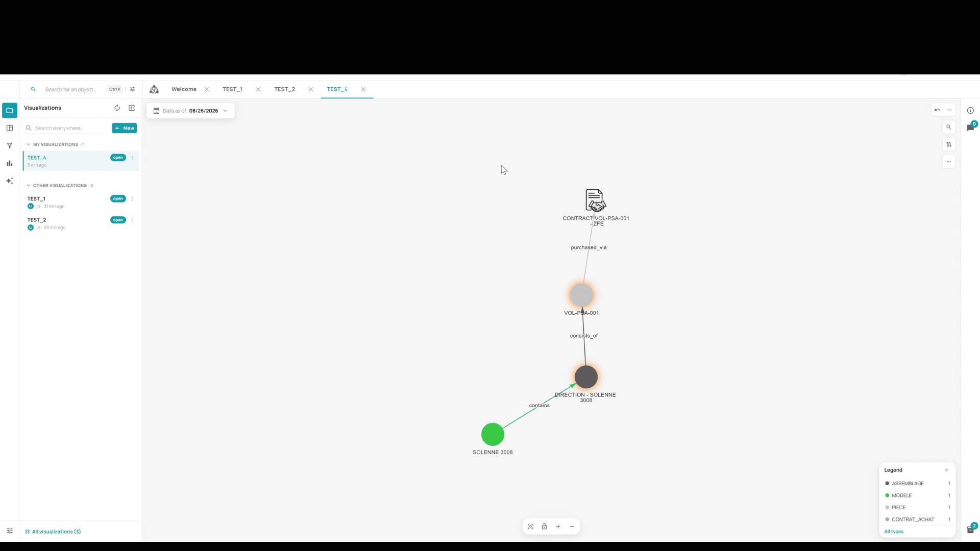Click the All types legend link
The height and width of the screenshot is (551, 980).
894,532
